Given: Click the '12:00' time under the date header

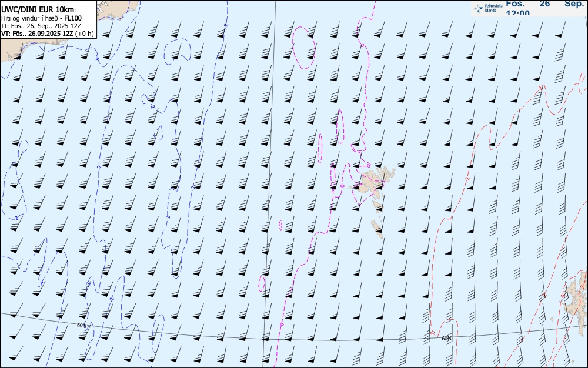Looking at the screenshot, I should pyautogui.click(x=517, y=13).
